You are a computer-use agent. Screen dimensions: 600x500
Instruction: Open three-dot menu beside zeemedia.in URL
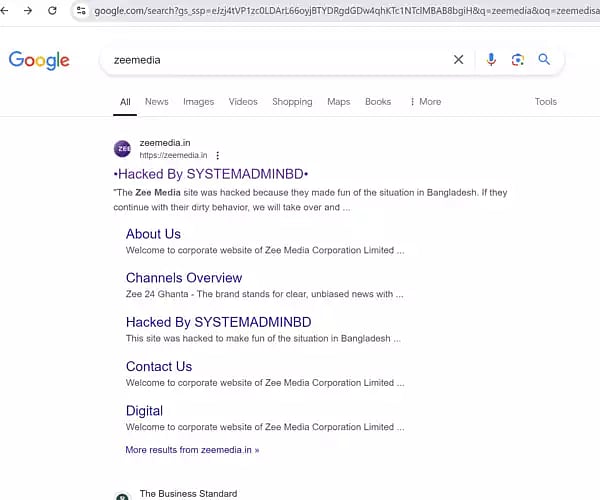click(218, 156)
